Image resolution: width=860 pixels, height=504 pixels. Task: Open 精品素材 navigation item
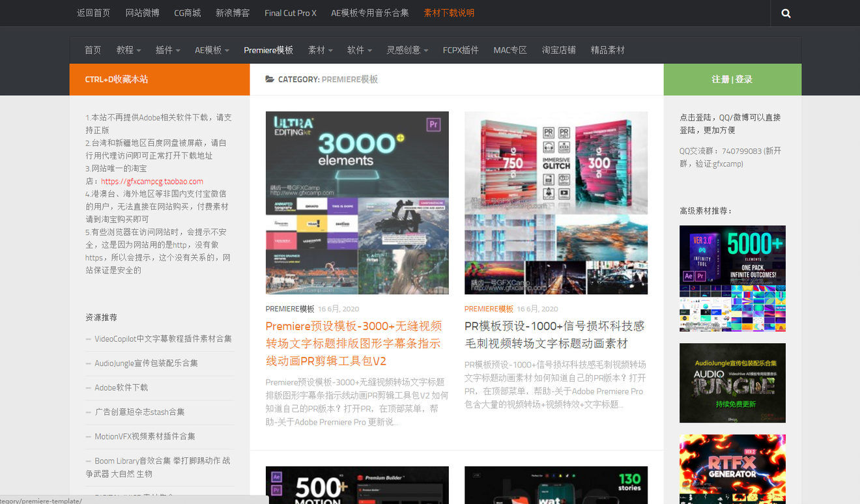pyautogui.click(x=608, y=50)
